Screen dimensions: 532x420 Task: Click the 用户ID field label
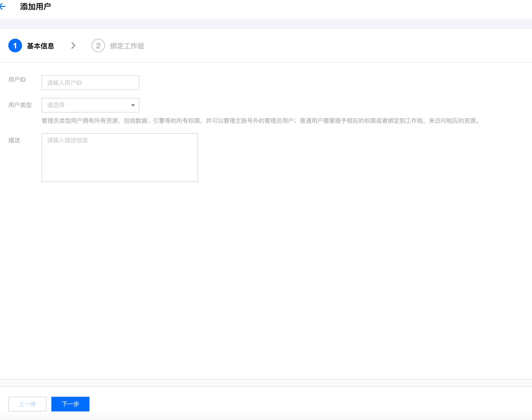(x=17, y=80)
